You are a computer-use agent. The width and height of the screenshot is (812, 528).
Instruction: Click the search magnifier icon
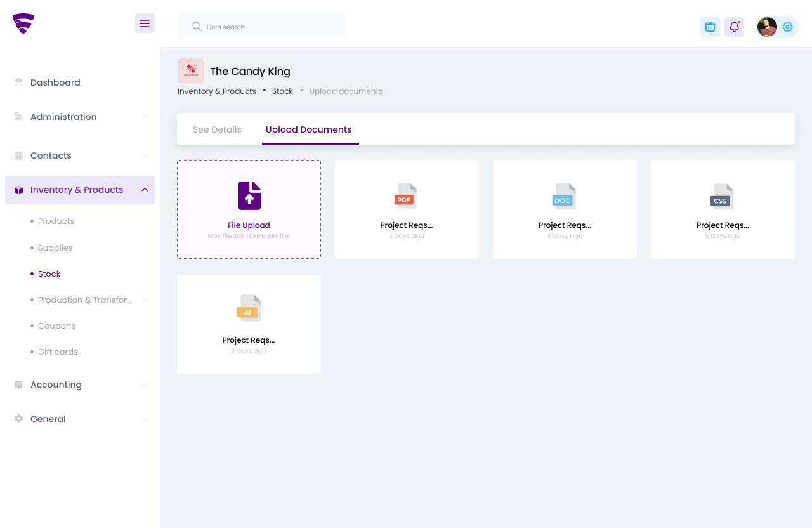pyautogui.click(x=197, y=27)
